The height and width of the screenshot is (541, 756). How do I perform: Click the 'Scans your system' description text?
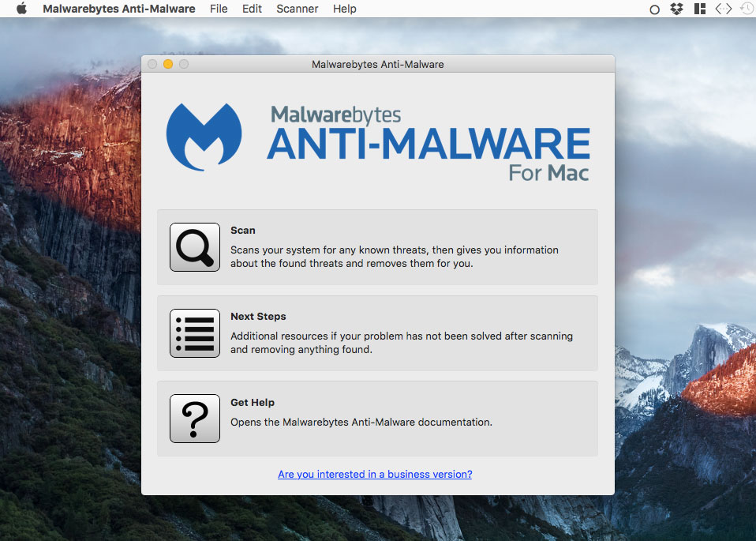tap(395, 256)
